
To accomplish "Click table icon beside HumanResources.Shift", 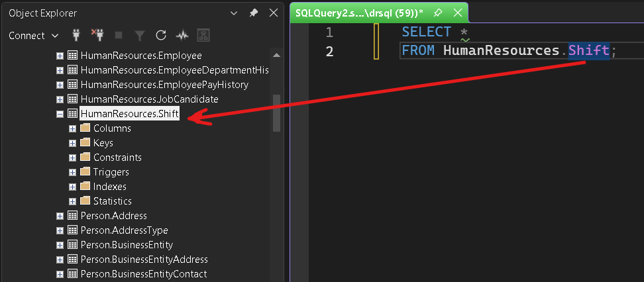I will coord(72,114).
